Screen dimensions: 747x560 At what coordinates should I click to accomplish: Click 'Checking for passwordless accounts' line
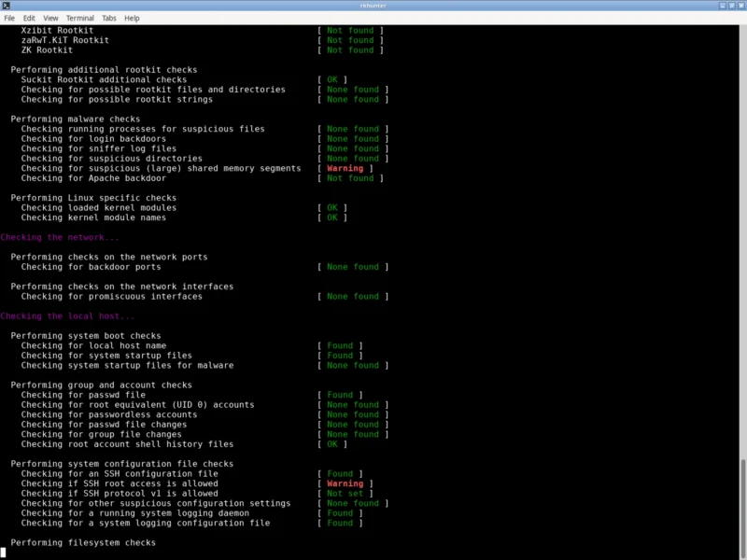click(x=109, y=414)
